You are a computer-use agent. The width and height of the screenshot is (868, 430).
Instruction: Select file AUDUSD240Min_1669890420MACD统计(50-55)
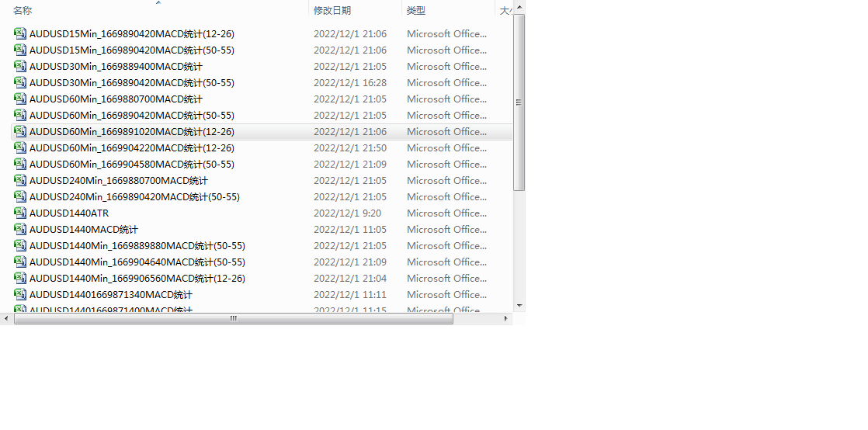pos(134,196)
